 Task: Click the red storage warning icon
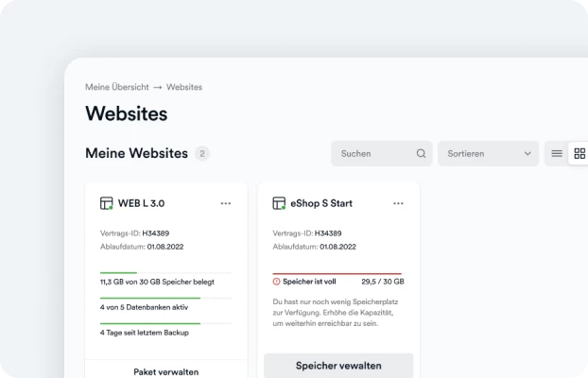coord(276,282)
